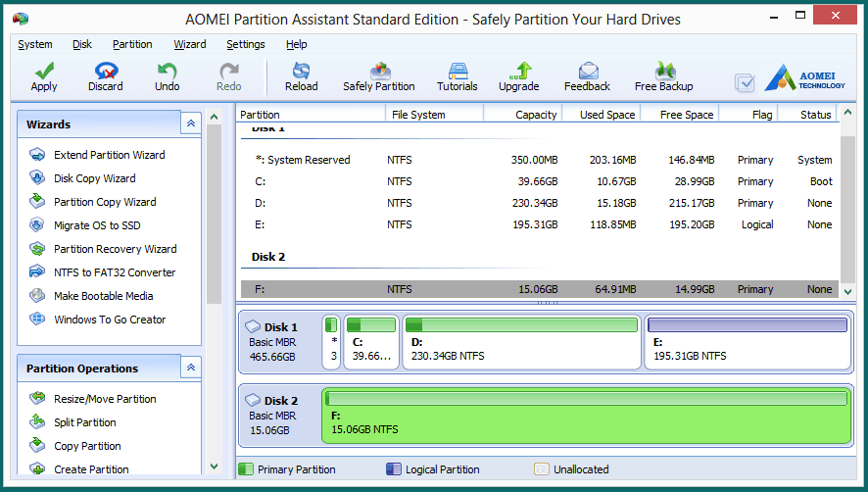Launch the Disk Copy Wizard
The image size is (868, 492).
(x=95, y=178)
